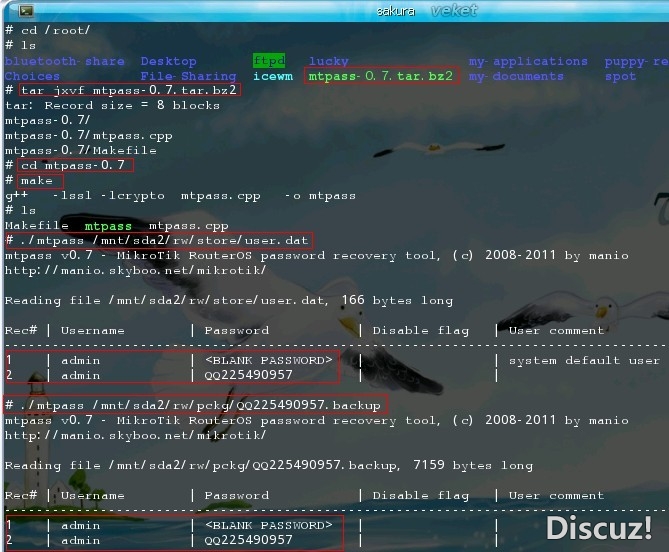Click the first 'http://manio.skyboo.net/mikrotik/' URL

point(135,270)
